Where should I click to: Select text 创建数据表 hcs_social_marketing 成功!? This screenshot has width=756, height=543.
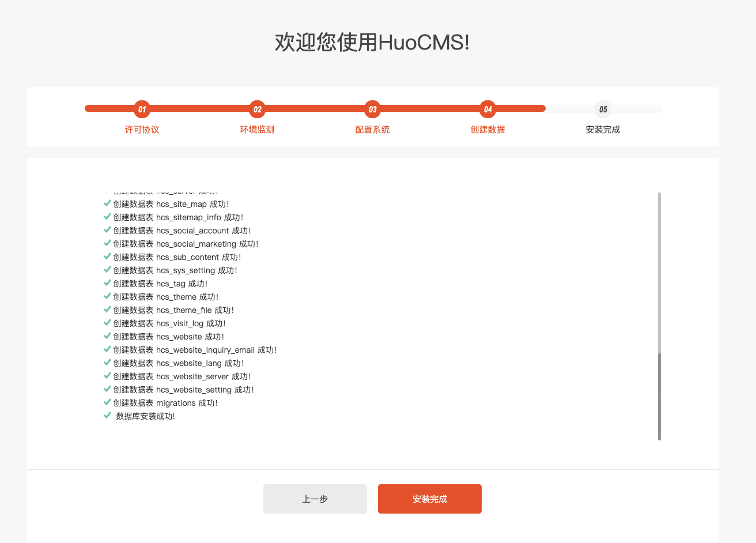(186, 244)
